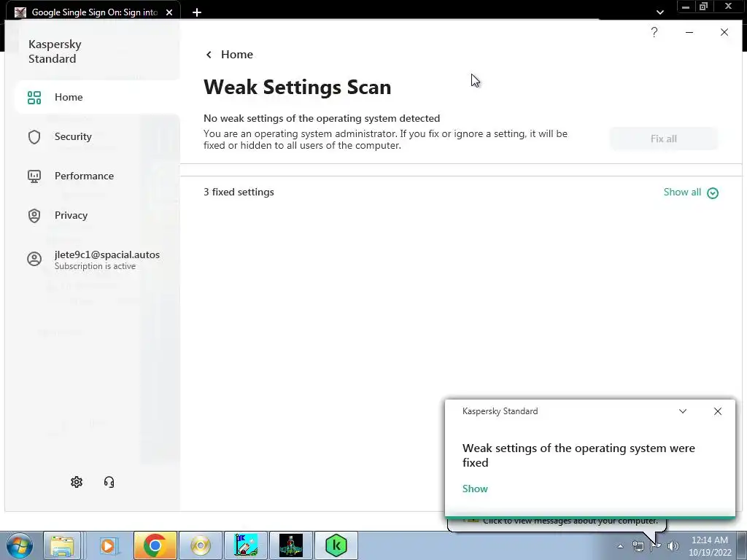
Task: Open the browser tab search dropdown
Action: (659, 12)
